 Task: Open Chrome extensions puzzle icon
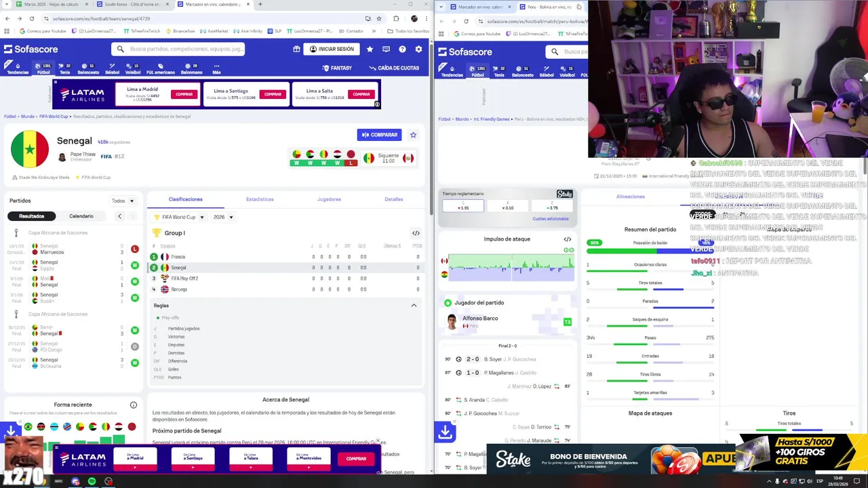pyautogui.click(x=396, y=18)
